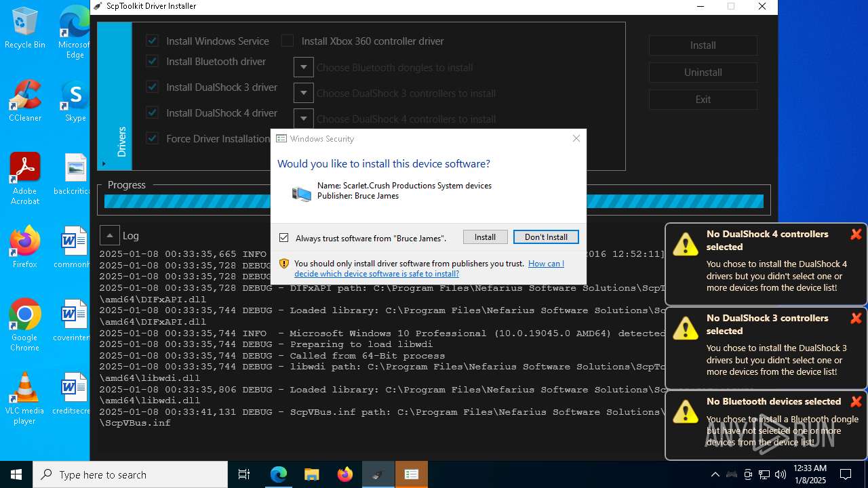Click the device icon beside Scarlet.Crush name

click(x=301, y=194)
